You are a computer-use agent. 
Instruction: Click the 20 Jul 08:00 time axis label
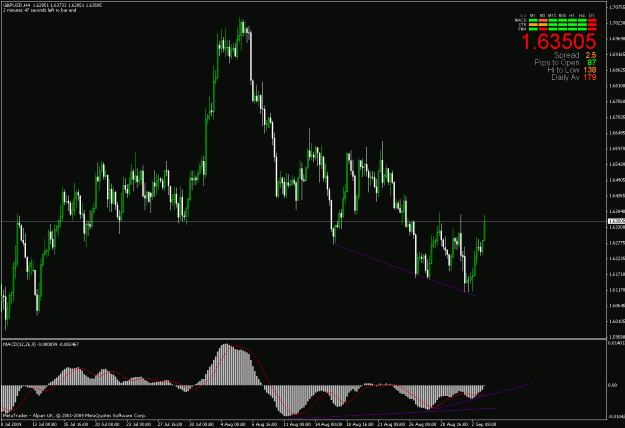tap(107, 425)
